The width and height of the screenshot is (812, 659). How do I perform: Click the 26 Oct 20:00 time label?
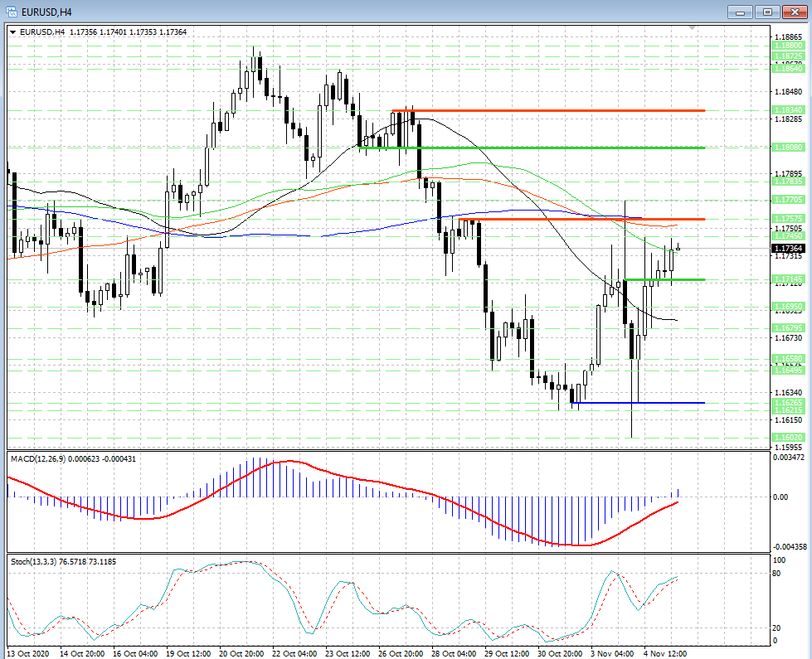click(401, 653)
